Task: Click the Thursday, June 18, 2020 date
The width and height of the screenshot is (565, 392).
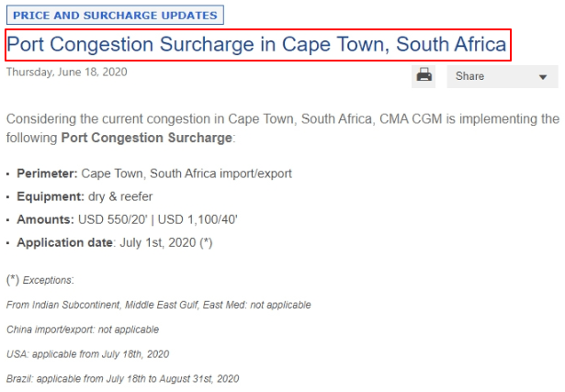Action: (67, 72)
